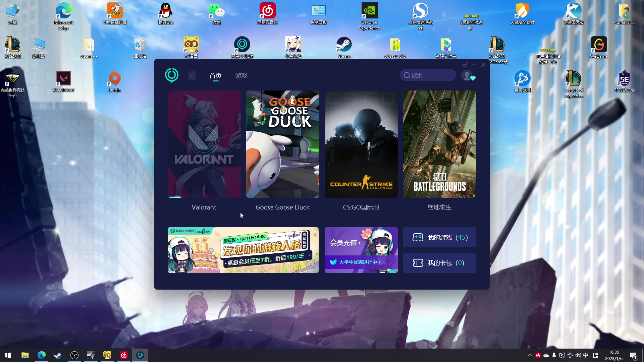Click the back arrow button

point(192,75)
